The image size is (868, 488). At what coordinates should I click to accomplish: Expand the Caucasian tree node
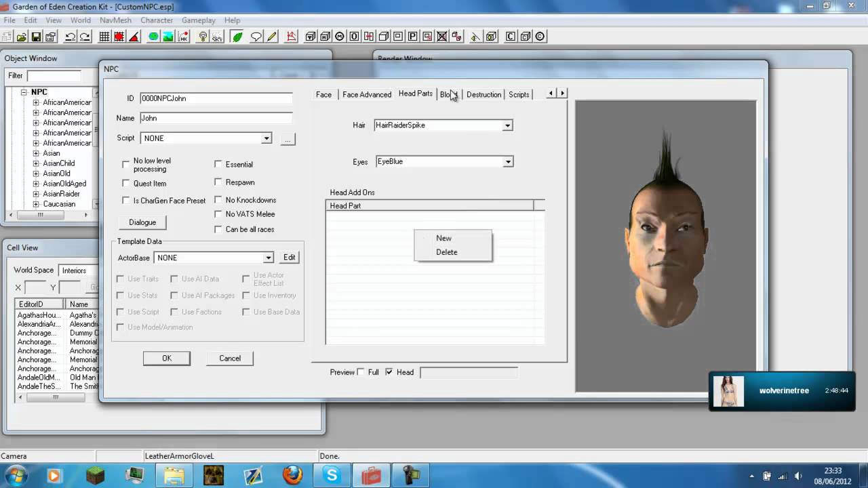click(36, 204)
